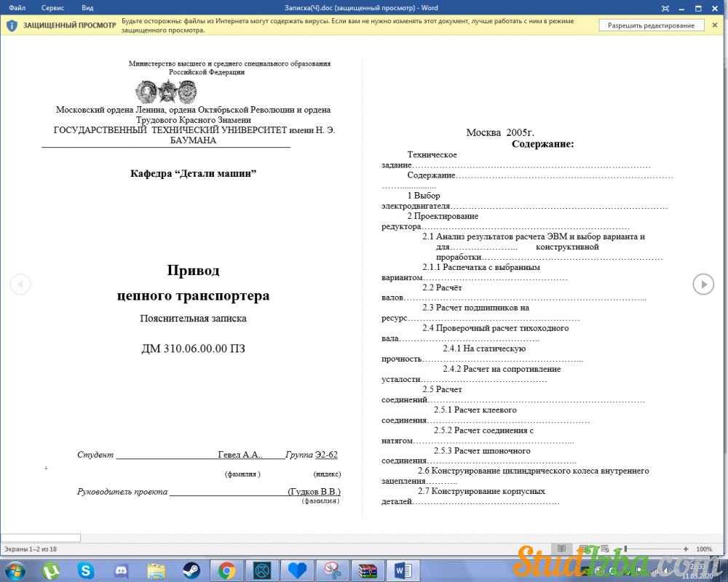The width and height of the screenshot is (728, 582).
Task: Click the Содержание: heading
Action: tap(543, 144)
